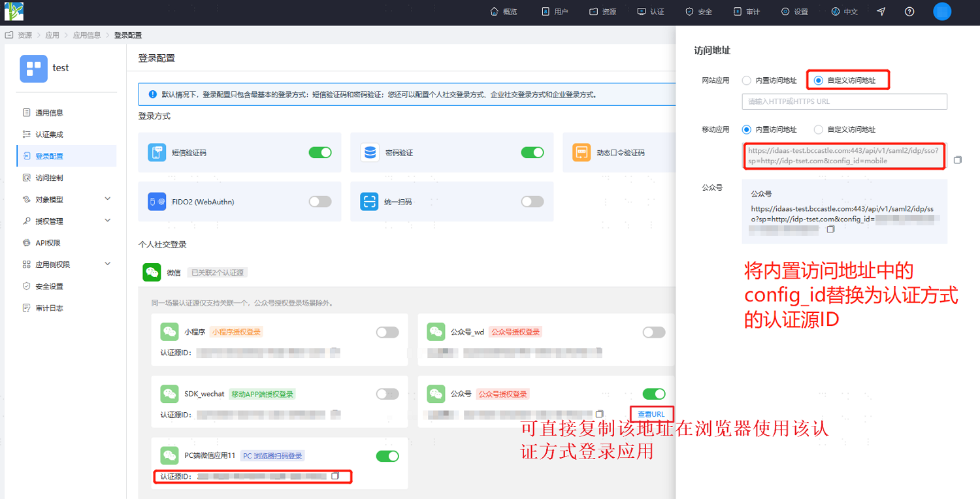Click the HTTP or HTTPS URL input field

pyautogui.click(x=844, y=101)
